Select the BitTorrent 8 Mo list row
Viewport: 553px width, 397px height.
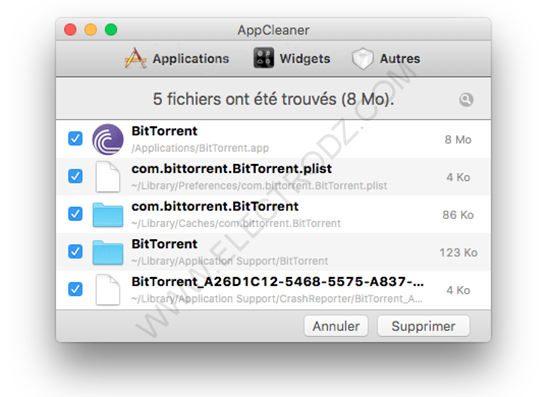[273, 139]
